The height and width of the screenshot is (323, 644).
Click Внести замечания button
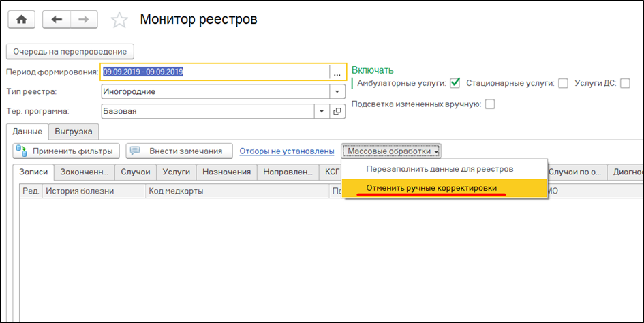pos(179,151)
